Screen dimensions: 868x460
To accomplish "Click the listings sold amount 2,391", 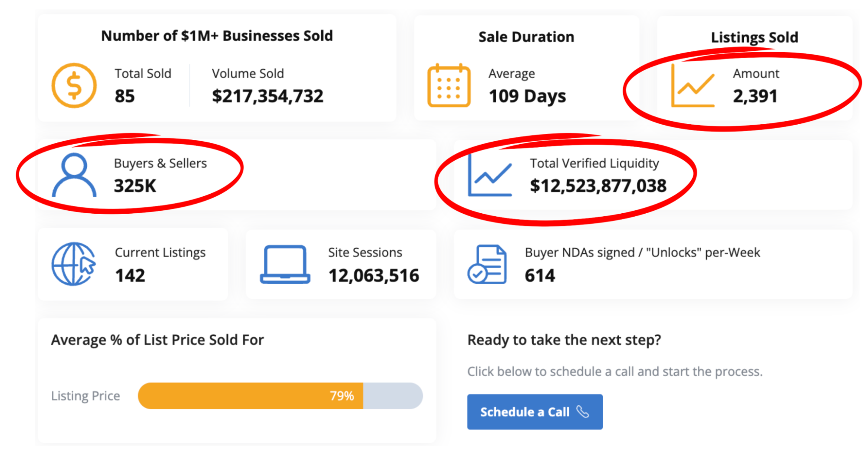I will coord(755,96).
